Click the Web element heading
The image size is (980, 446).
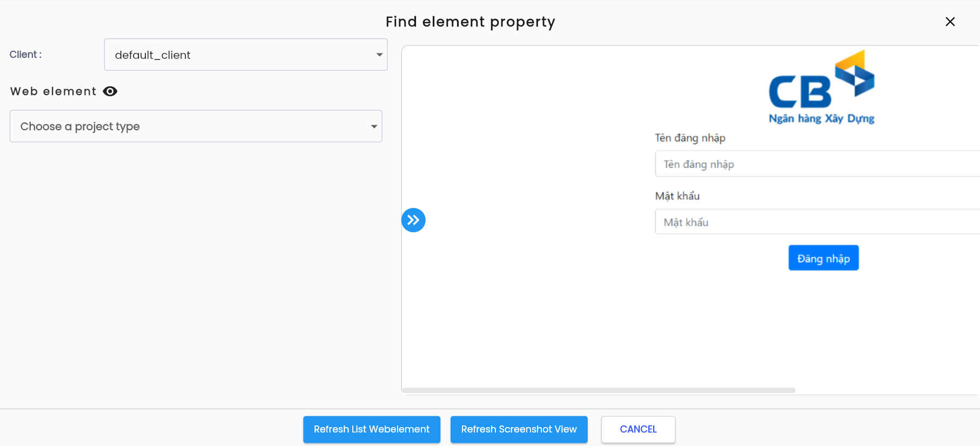pyautogui.click(x=53, y=91)
